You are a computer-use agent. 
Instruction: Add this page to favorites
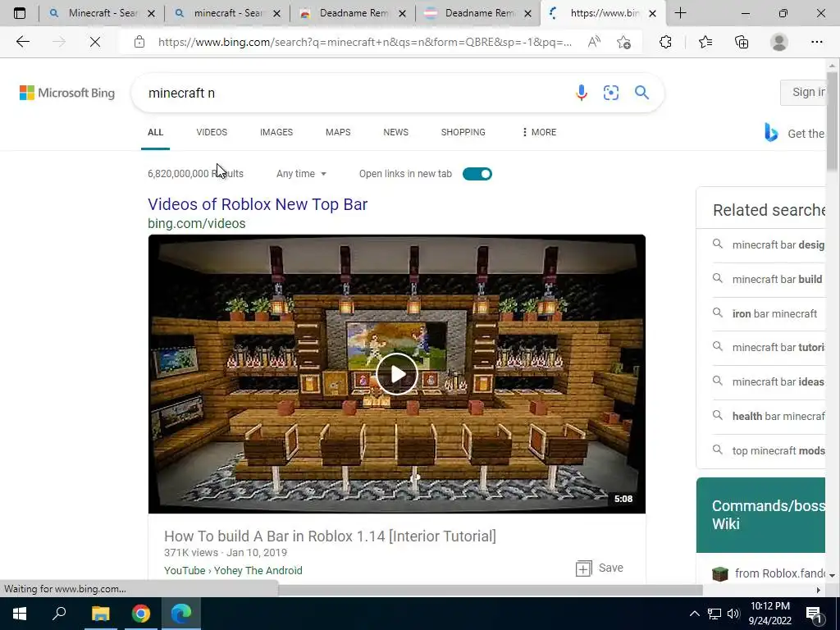click(623, 42)
